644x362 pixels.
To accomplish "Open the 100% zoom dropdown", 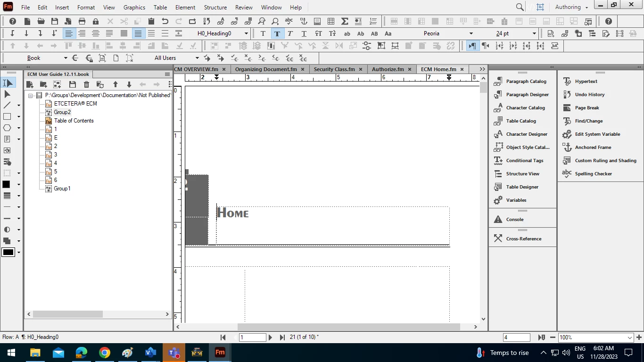I will (x=630, y=337).
